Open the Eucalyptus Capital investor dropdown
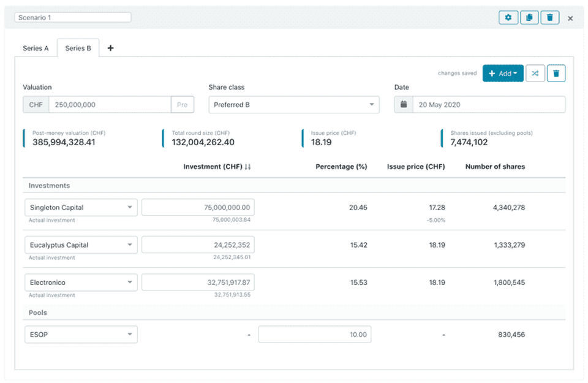588x383 pixels. pos(81,245)
